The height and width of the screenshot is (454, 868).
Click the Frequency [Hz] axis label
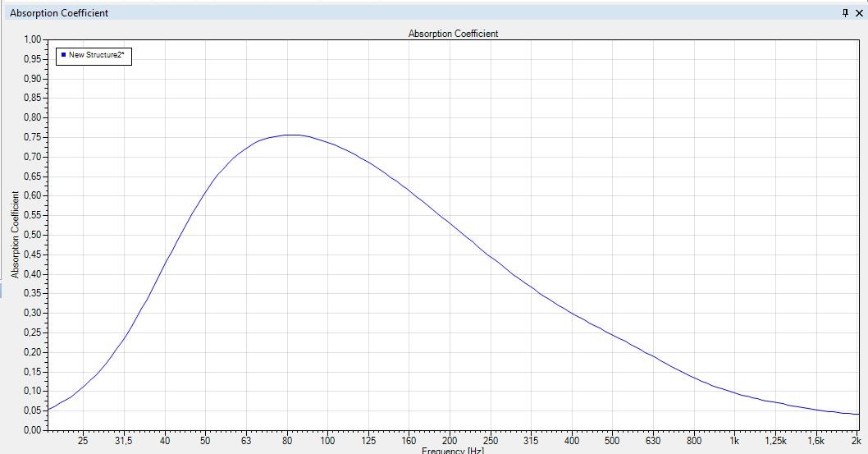[453, 450]
